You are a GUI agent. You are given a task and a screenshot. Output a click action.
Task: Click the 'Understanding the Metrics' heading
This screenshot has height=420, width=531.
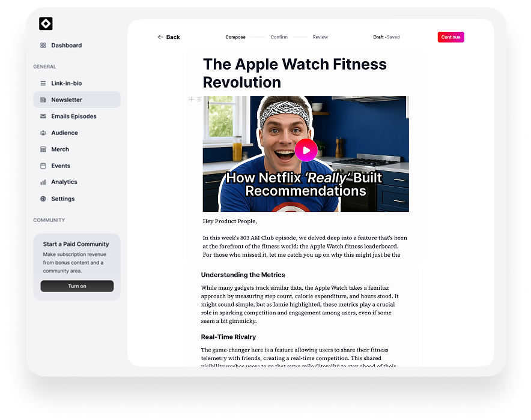[x=243, y=275]
